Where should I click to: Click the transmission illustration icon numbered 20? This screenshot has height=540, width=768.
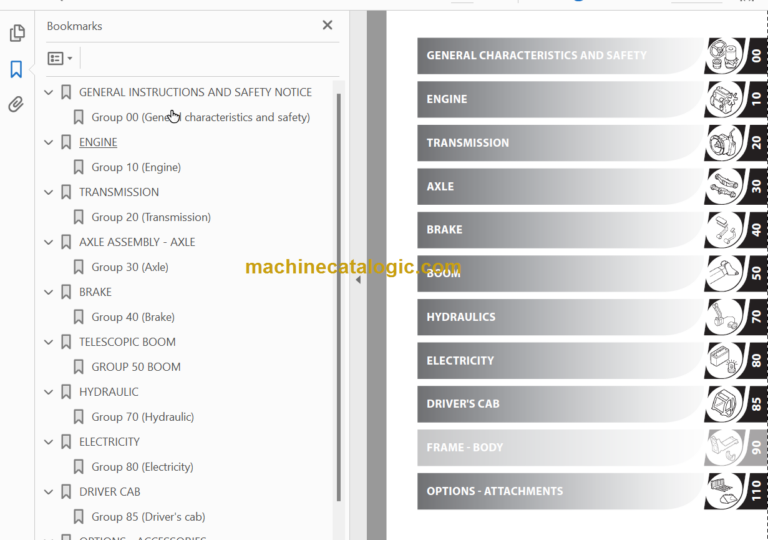click(724, 143)
